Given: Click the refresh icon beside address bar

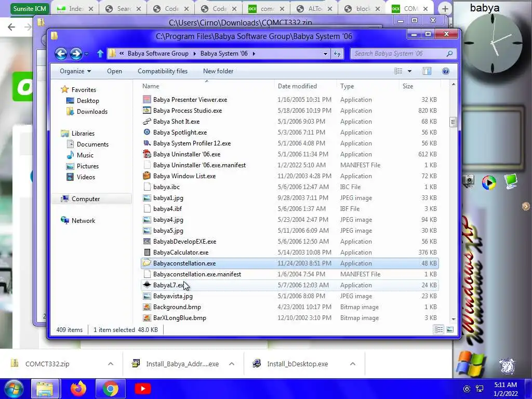Looking at the screenshot, I should pos(337,54).
